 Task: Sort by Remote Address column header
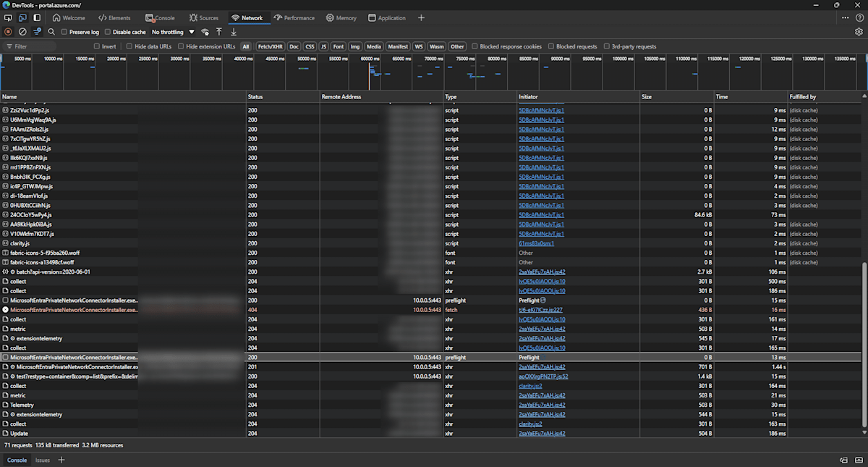(382, 96)
